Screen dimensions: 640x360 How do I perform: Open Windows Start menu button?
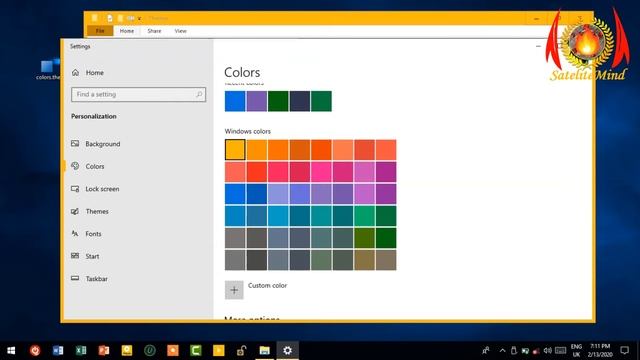pyautogui.click(x=11, y=350)
